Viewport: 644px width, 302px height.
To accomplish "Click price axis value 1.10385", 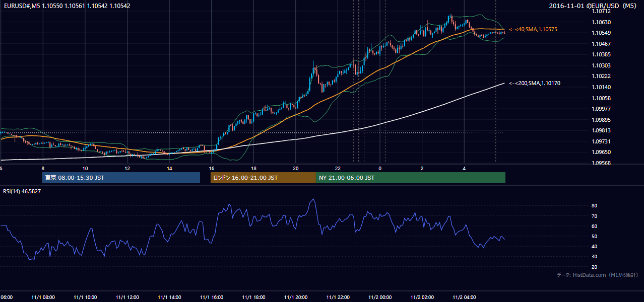I will pos(601,54).
